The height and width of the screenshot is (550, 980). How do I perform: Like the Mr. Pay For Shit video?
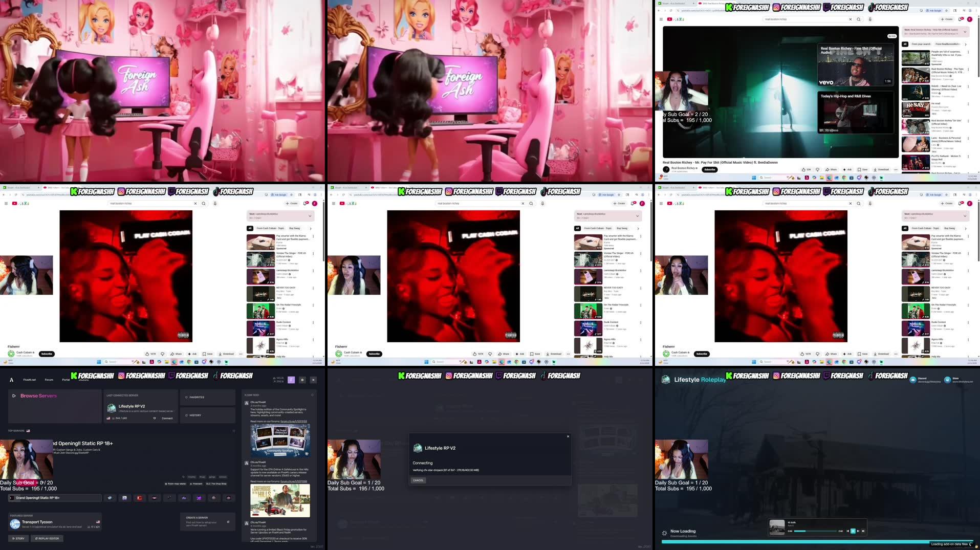click(x=805, y=169)
